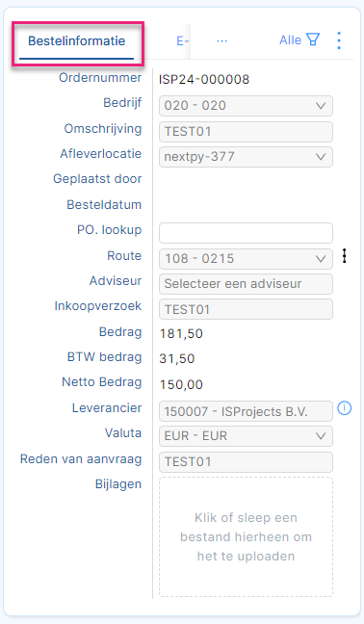
Task: Open the Afleverlocatie nextpy-377 dropdown
Action: 246,157
